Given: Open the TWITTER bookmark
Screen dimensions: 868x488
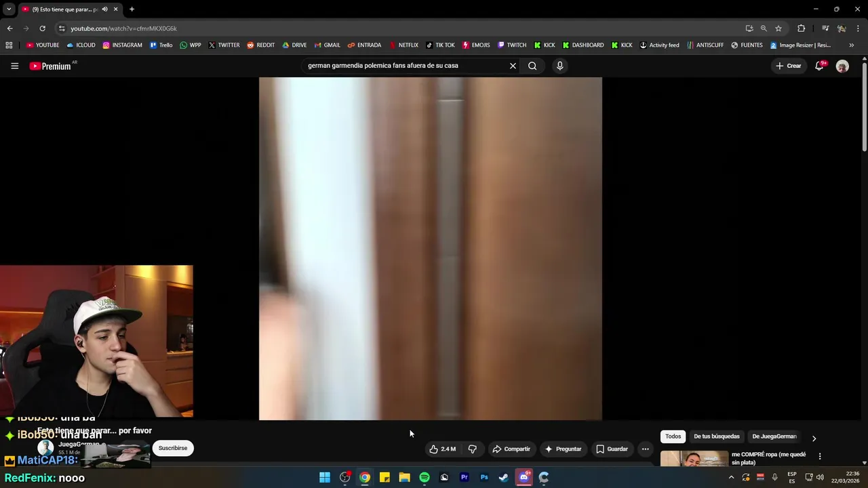Looking at the screenshot, I should (224, 45).
